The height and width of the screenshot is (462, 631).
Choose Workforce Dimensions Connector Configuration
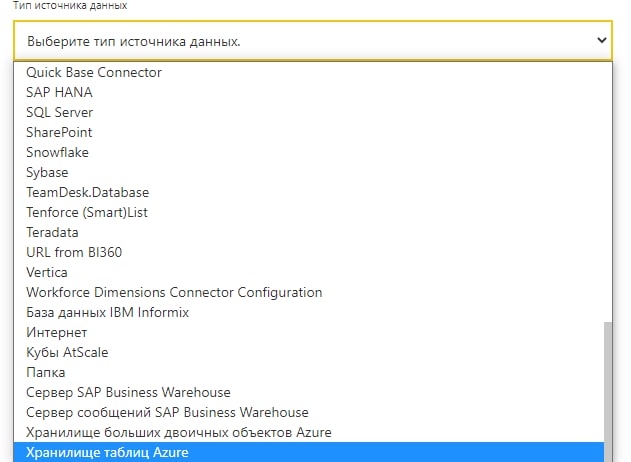click(309, 293)
